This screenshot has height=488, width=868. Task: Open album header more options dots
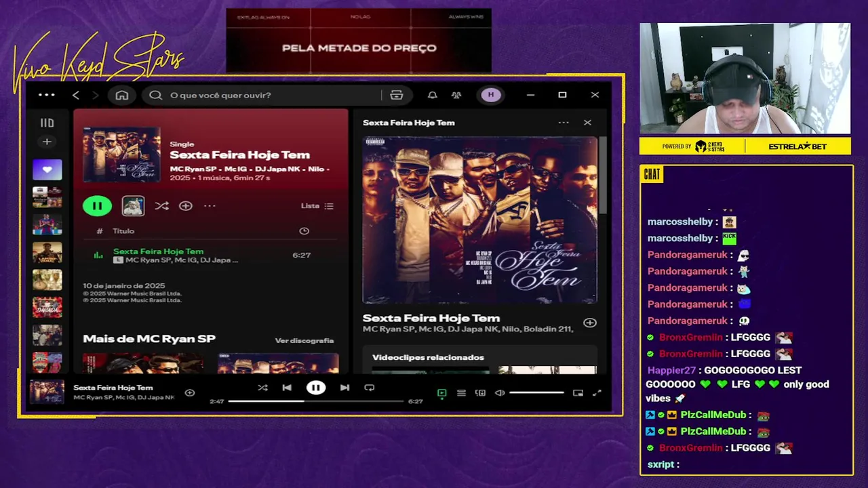tap(210, 206)
